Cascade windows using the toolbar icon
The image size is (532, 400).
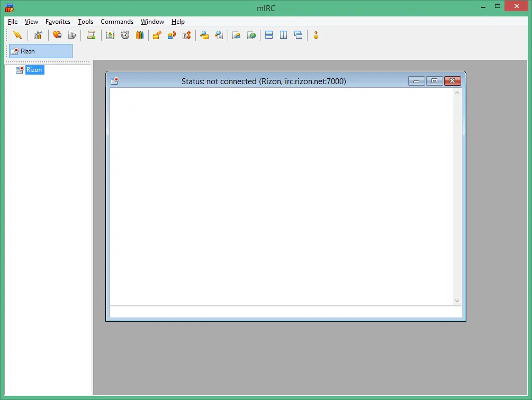298,35
